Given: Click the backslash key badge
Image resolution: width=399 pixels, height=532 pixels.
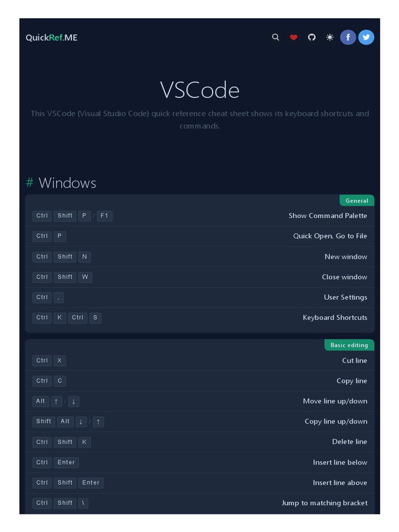Looking at the screenshot, I should (x=83, y=503).
